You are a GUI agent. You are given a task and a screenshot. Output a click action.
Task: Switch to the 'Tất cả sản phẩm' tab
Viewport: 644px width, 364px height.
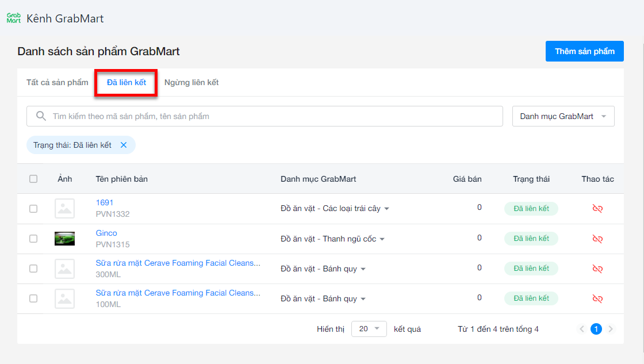click(57, 82)
